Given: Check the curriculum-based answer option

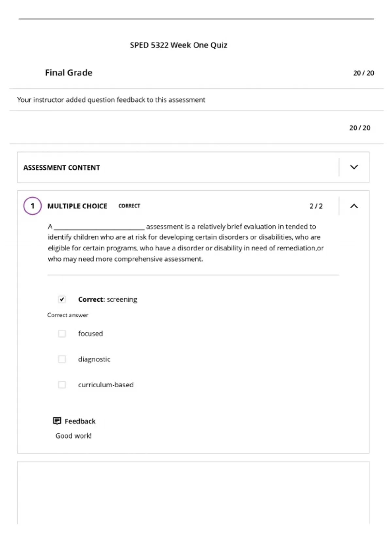Looking at the screenshot, I should click(x=62, y=385).
